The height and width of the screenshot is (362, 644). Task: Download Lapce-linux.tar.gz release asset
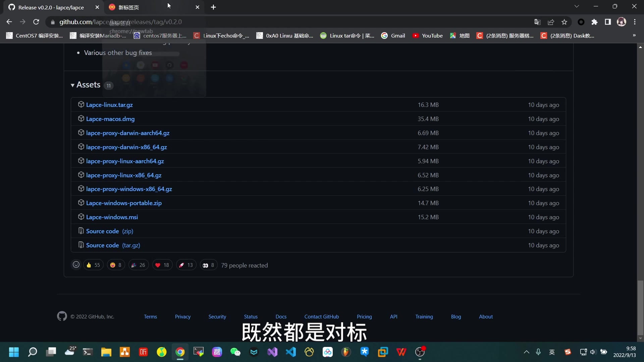click(109, 105)
